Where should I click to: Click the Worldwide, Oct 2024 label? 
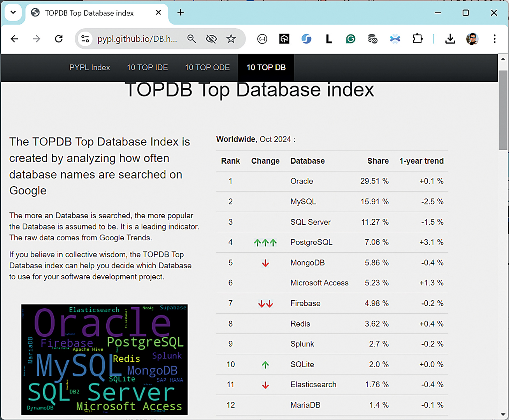tap(256, 139)
